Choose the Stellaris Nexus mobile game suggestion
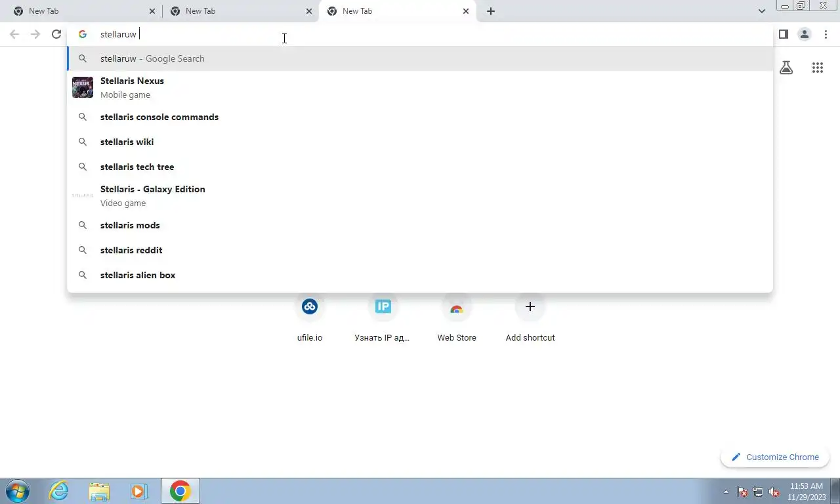 (x=420, y=87)
